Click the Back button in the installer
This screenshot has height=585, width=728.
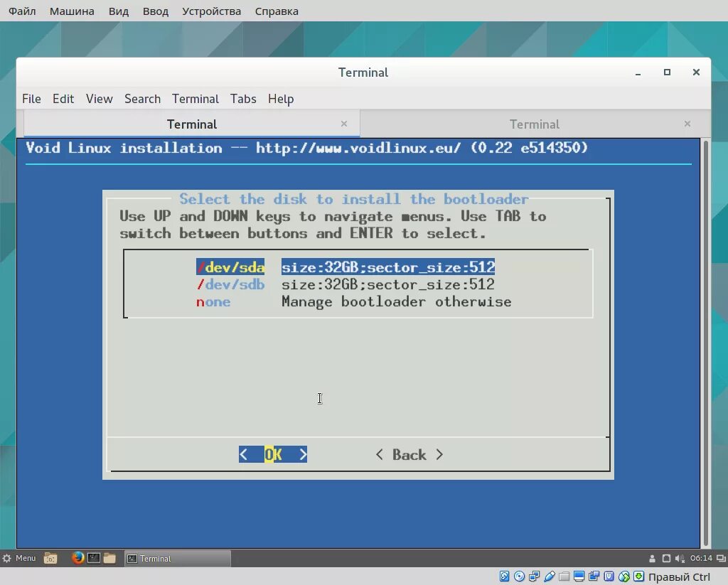409,454
